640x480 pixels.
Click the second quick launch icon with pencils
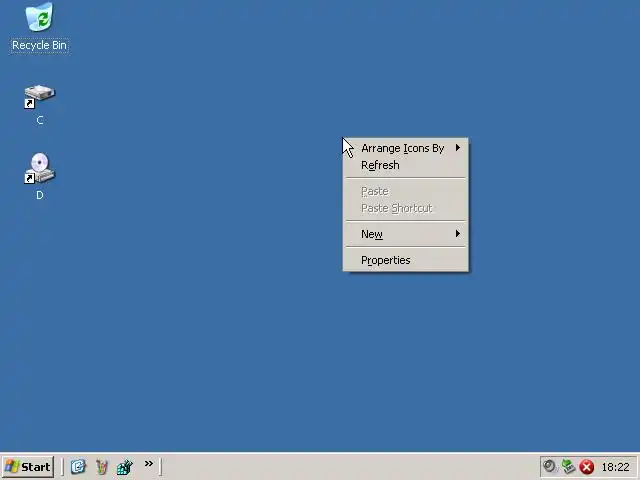pos(102,467)
